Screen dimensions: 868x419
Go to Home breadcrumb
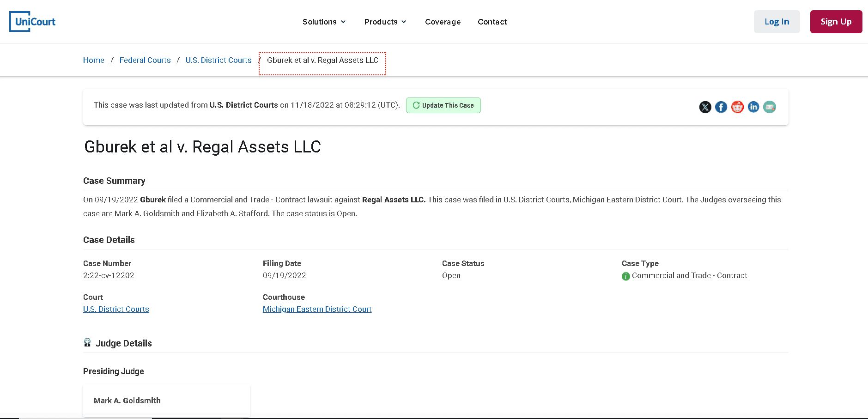[94, 60]
